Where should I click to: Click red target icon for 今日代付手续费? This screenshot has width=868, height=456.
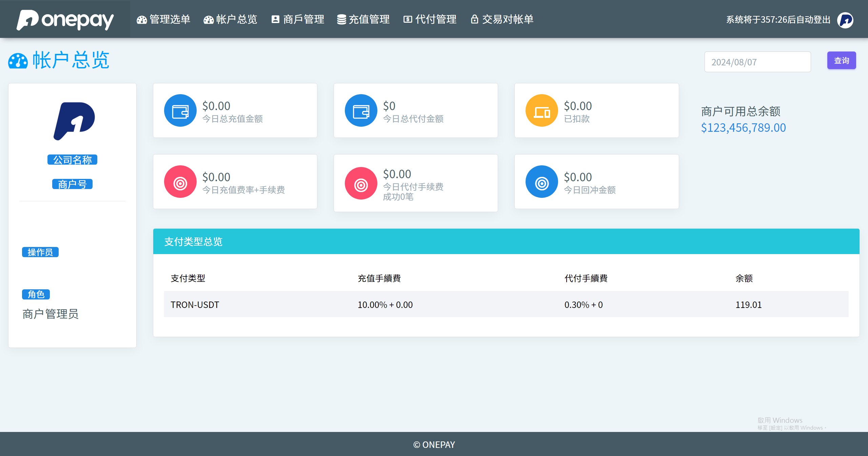(361, 183)
